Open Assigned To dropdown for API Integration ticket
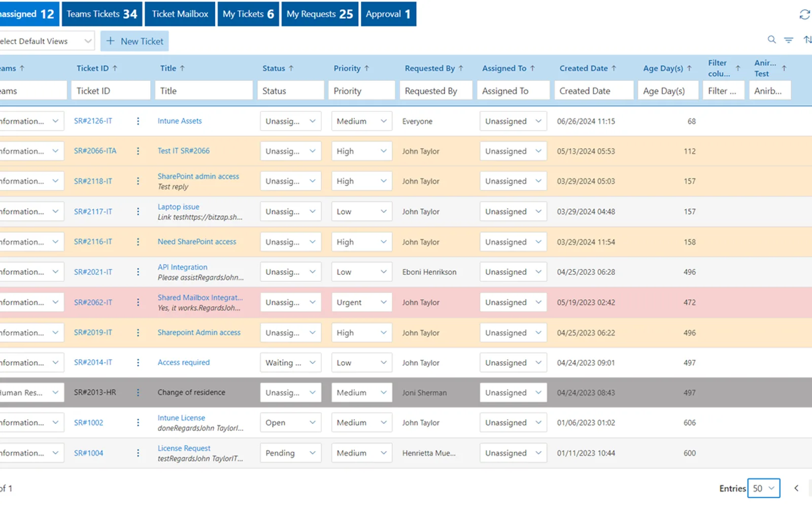The image size is (812, 508). 513,272
